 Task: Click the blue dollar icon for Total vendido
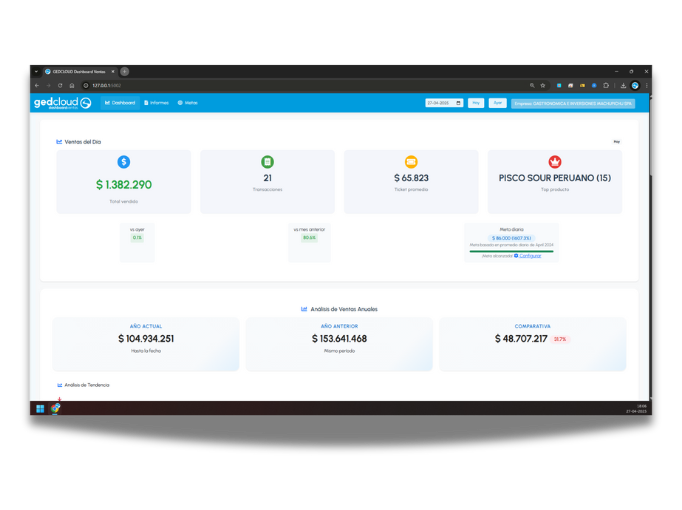(x=124, y=162)
